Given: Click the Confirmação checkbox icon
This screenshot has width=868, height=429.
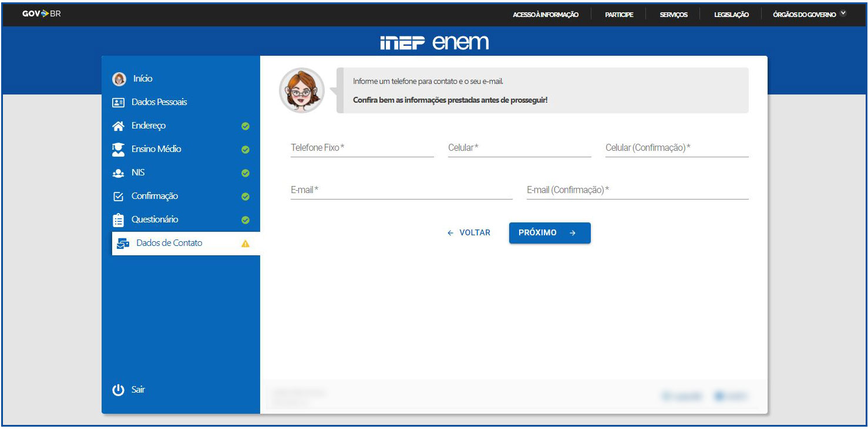Looking at the screenshot, I should pyautogui.click(x=118, y=197).
